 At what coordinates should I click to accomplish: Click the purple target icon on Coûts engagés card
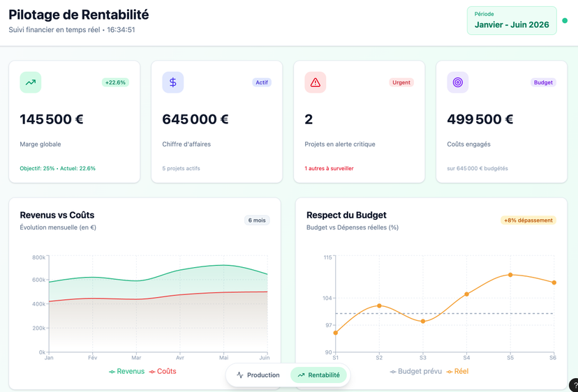coord(458,82)
